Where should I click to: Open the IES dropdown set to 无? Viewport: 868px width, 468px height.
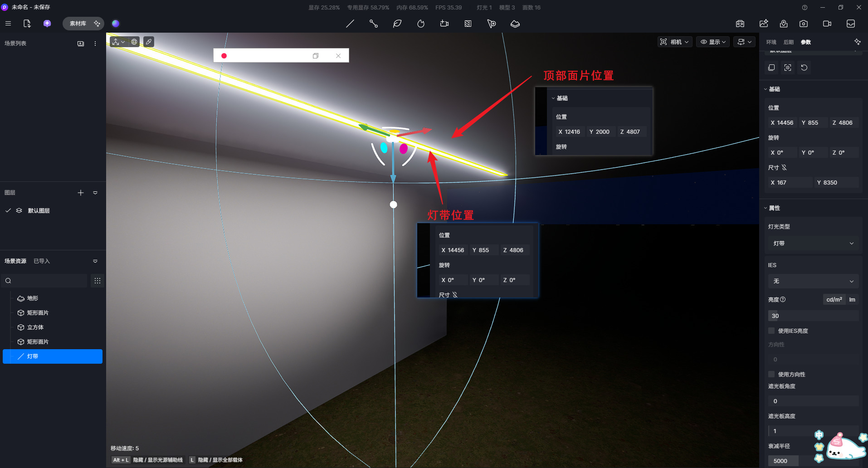813,281
